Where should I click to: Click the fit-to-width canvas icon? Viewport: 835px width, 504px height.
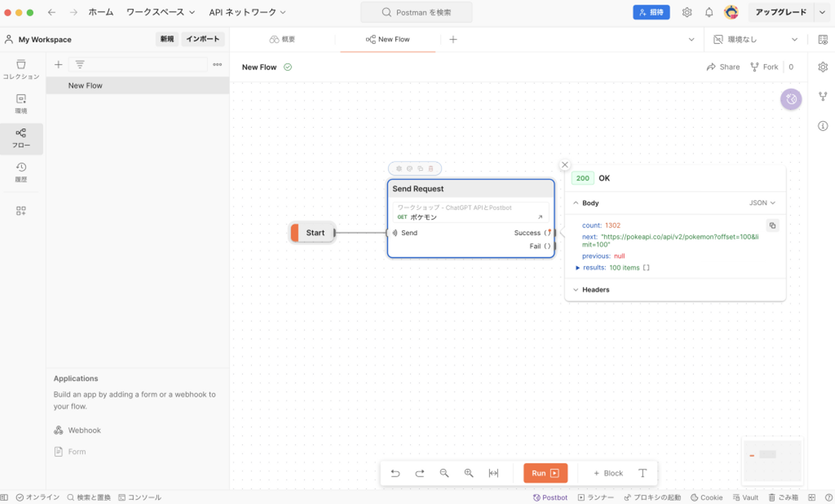pyautogui.click(x=493, y=473)
